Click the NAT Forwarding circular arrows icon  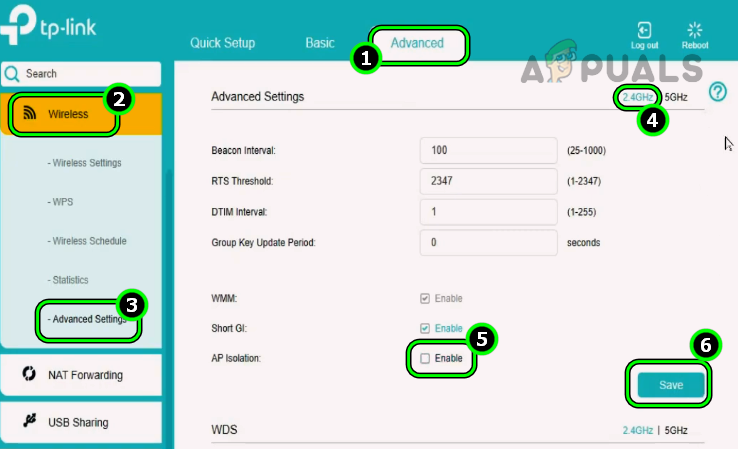(x=29, y=374)
